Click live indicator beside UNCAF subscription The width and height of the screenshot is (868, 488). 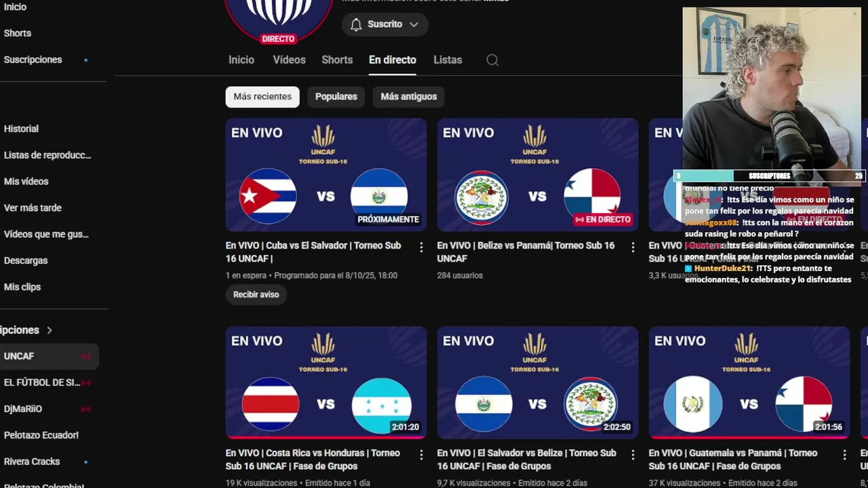point(85,356)
